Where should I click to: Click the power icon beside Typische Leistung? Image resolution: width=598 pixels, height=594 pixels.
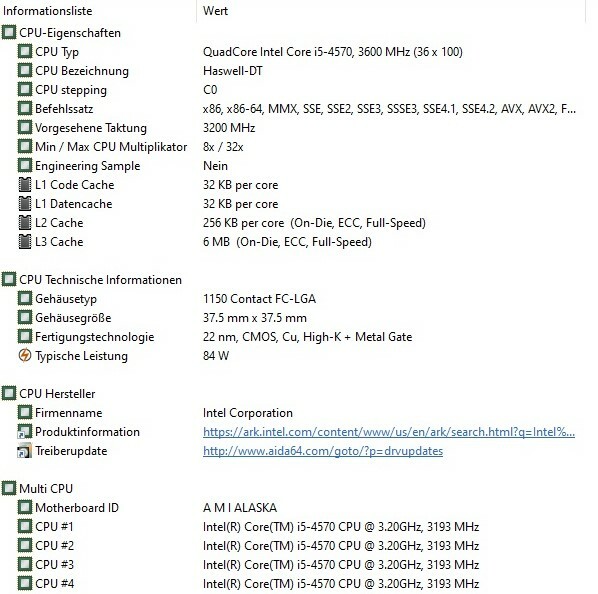25,355
